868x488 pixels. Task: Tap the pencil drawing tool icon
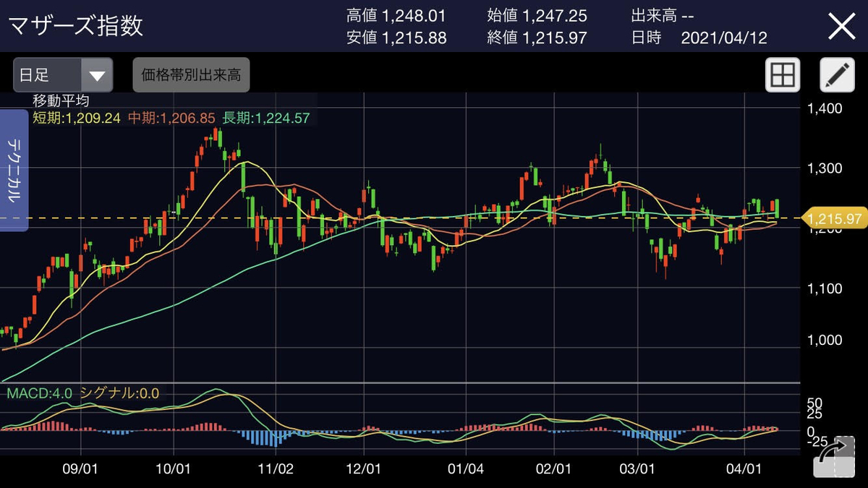[837, 74]
